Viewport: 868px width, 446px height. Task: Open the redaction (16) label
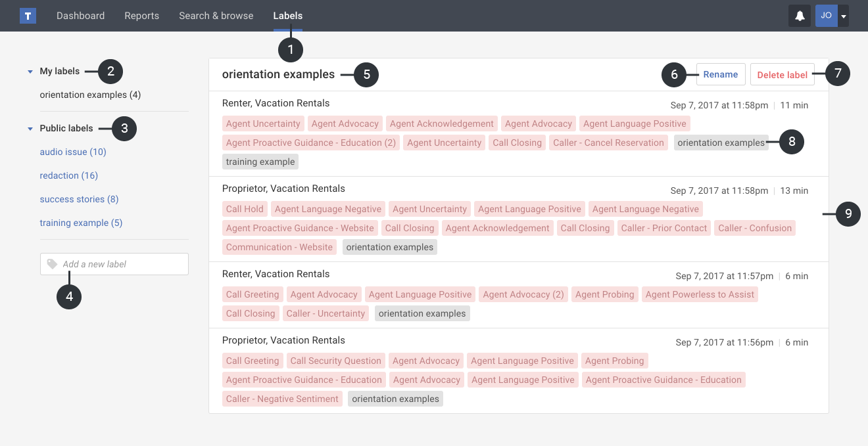(x=68, y=176)
